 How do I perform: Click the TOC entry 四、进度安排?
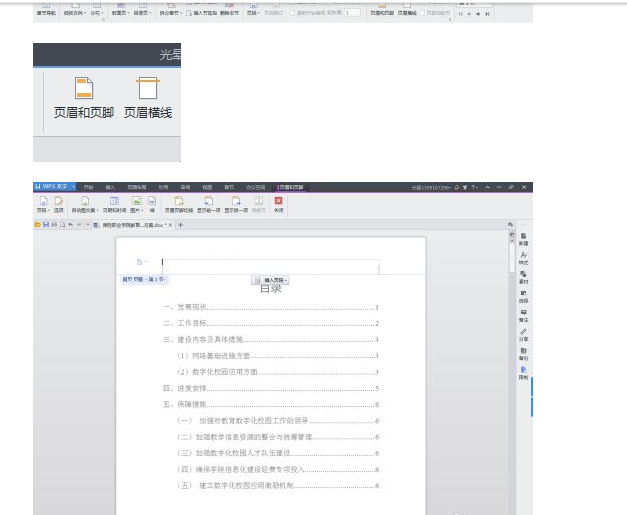(270, 388)
